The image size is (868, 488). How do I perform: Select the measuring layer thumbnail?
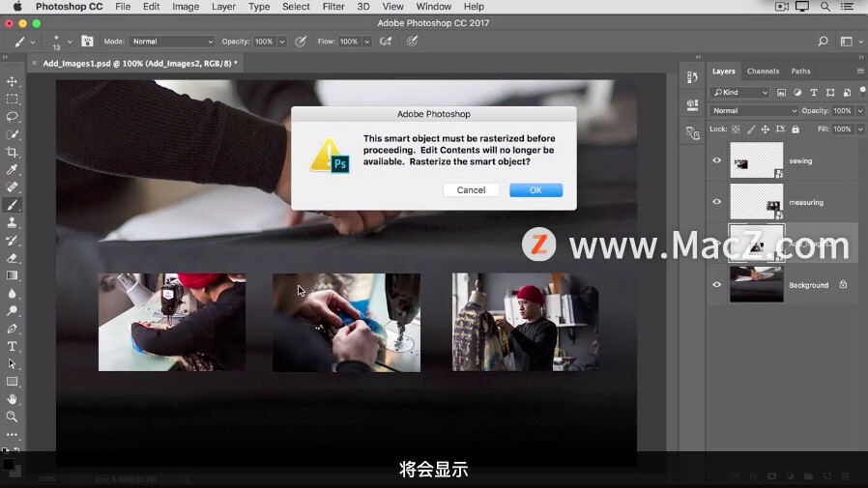click(756, 202)
